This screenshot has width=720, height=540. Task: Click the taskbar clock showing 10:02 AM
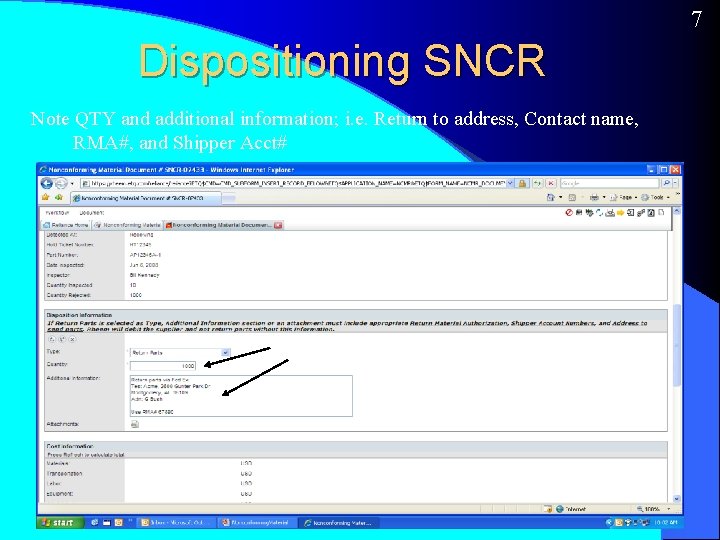666,523
